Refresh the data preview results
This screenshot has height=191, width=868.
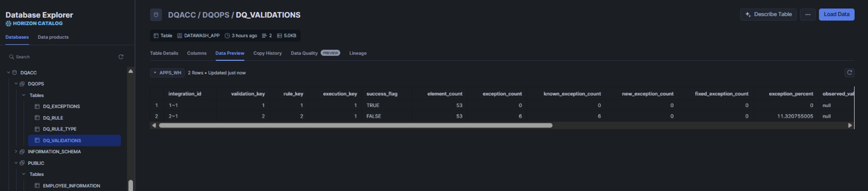tap(849, 73)
